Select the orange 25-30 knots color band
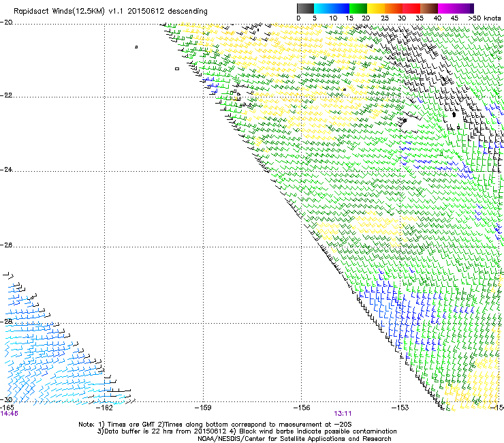The width and height of the screenshot is (504, 443). 394,8
